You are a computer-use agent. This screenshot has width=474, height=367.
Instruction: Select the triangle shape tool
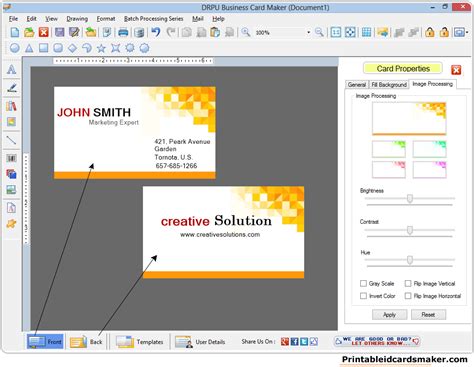pos(29,48)
